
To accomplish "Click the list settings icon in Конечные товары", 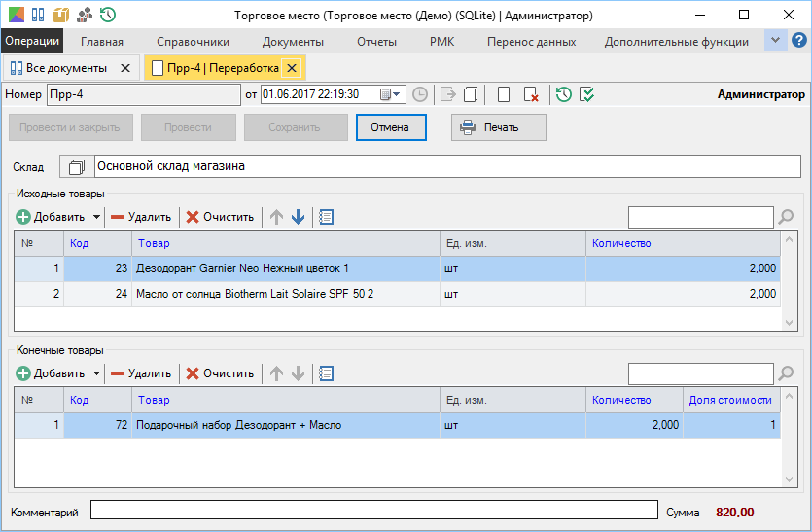I will tap(326, 373).
